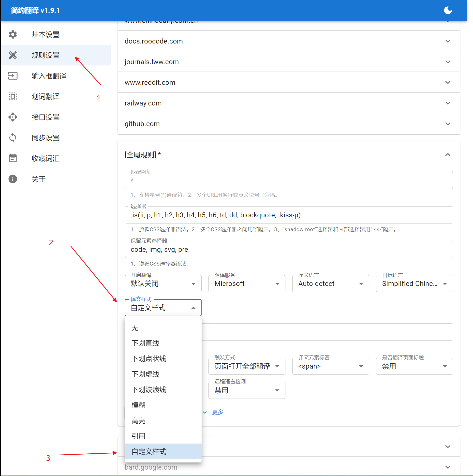The image size is (473, 476).
Task: Toggle dark mode moon icon
Action: (x=448, y=10)
